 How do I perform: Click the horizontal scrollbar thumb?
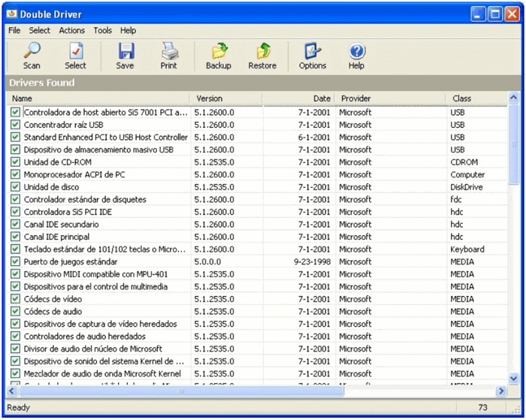[x=180, y=391]
